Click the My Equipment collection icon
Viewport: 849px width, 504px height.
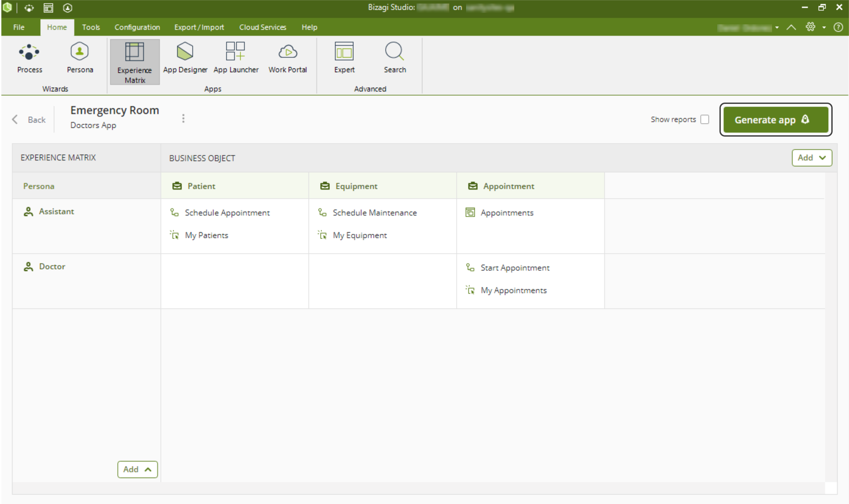[x=322, y=235]
